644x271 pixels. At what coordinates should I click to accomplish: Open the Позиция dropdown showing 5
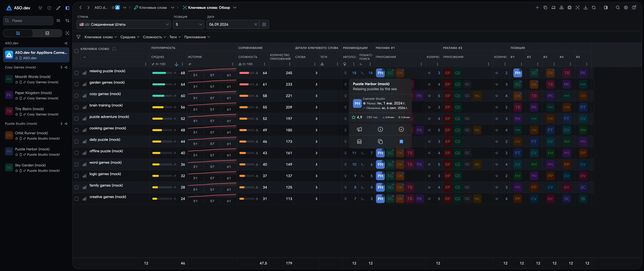pos(189,25)
